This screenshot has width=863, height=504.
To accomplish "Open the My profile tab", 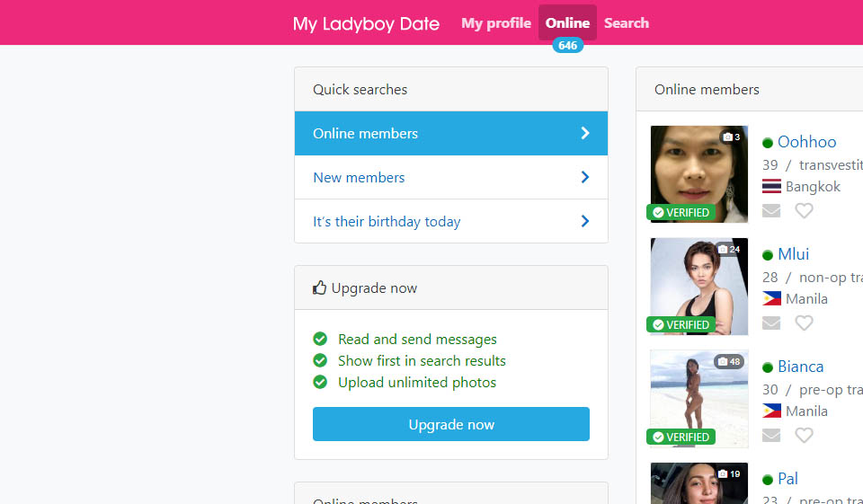I will click(x=496, y=23).
